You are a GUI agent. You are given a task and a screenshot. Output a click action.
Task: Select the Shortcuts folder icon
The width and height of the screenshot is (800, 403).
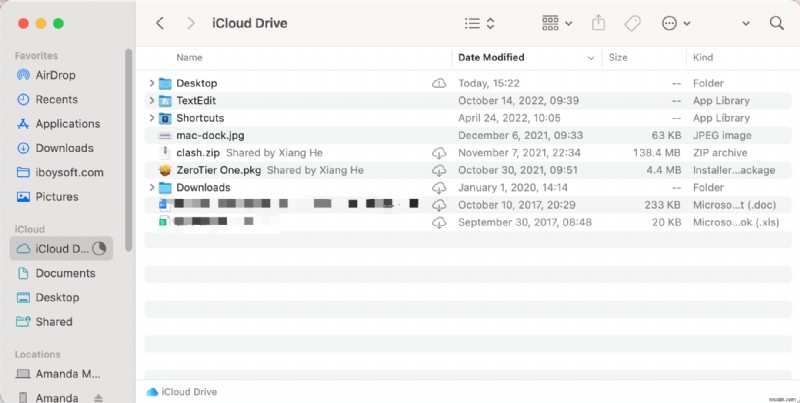pyautogui.click(x=165, y=118)
